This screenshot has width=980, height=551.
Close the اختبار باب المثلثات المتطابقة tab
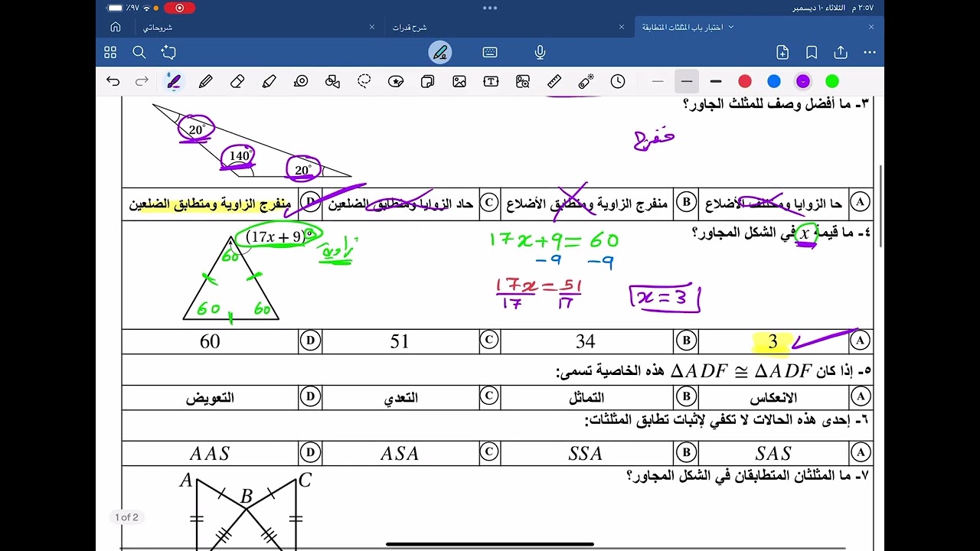[x=871, y=27]
